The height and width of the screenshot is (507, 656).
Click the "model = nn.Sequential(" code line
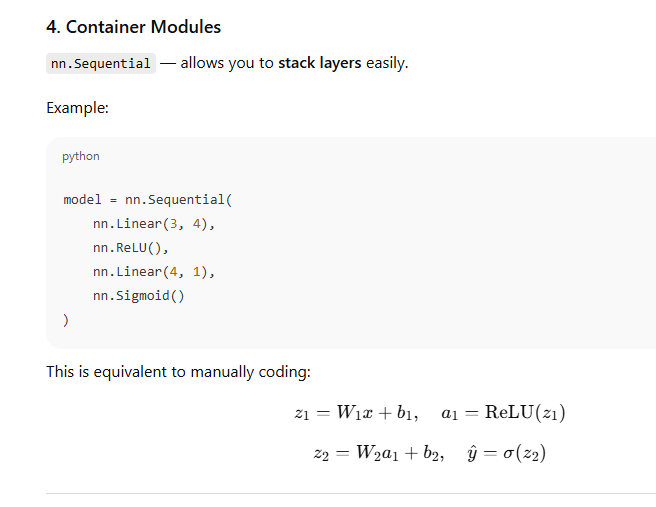[147, 200]
